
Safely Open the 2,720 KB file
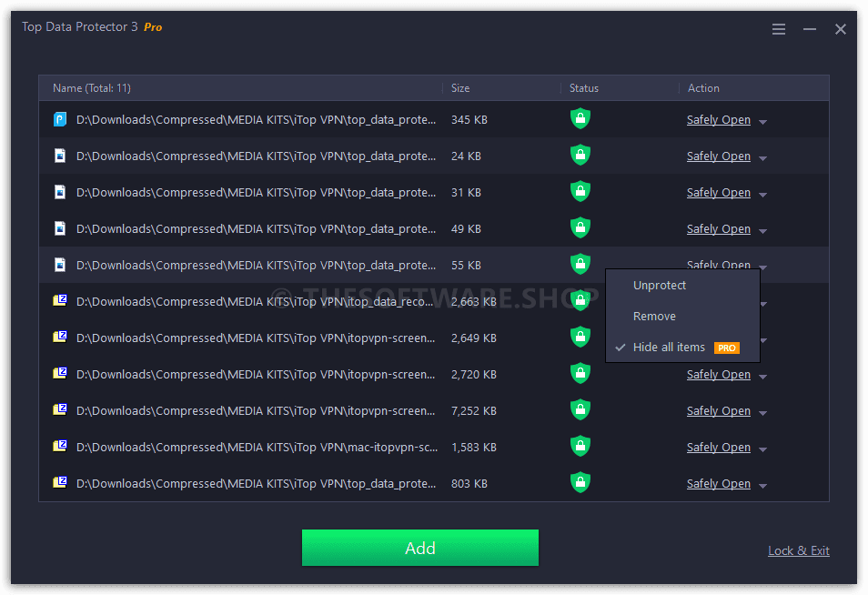coord(719,375)
